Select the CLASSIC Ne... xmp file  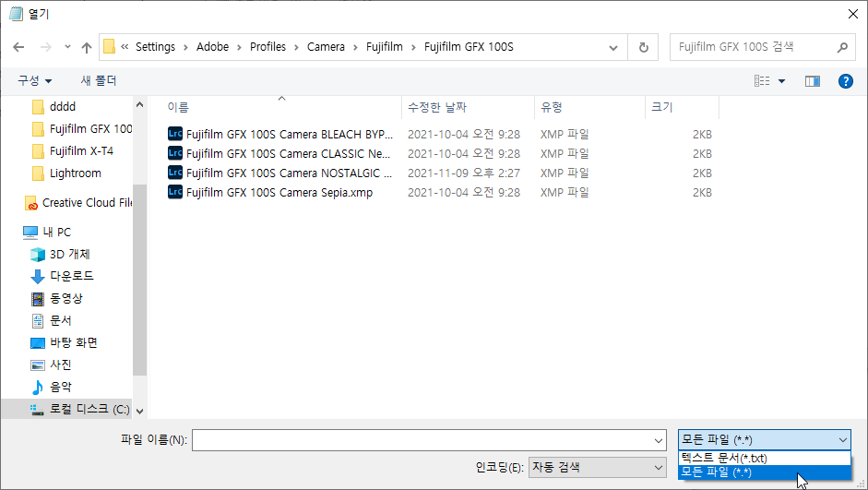point(279,153)
